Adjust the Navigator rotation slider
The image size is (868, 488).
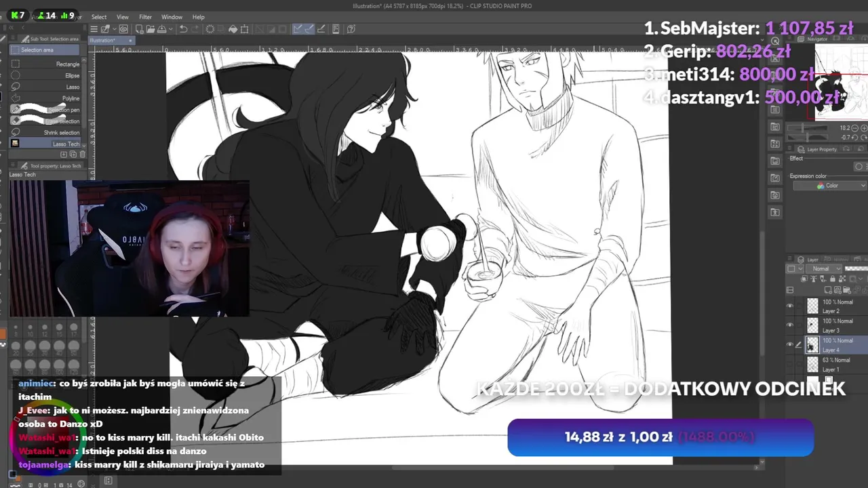coord(807,137)
